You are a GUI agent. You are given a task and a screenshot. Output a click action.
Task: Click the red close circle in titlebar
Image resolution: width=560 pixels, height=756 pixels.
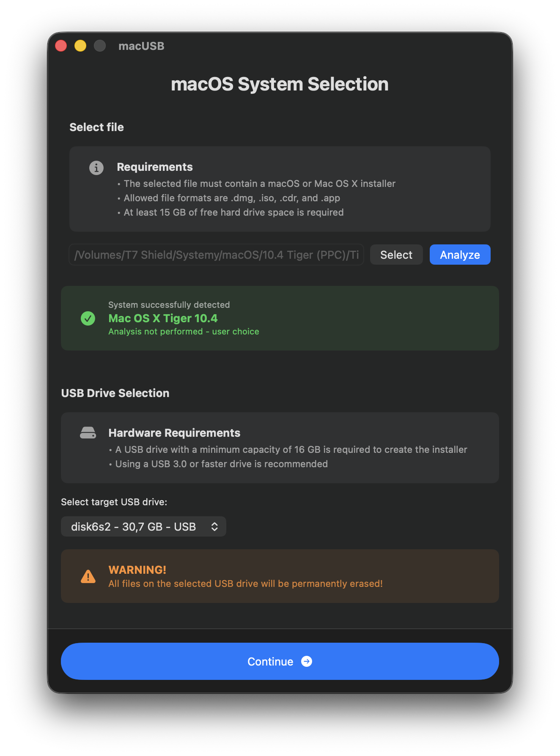[61, 45]
